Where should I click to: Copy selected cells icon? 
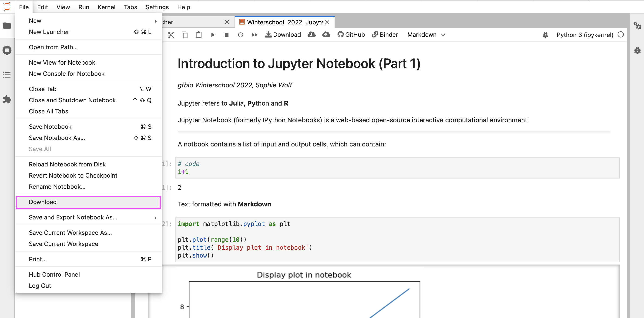[184, 35]
